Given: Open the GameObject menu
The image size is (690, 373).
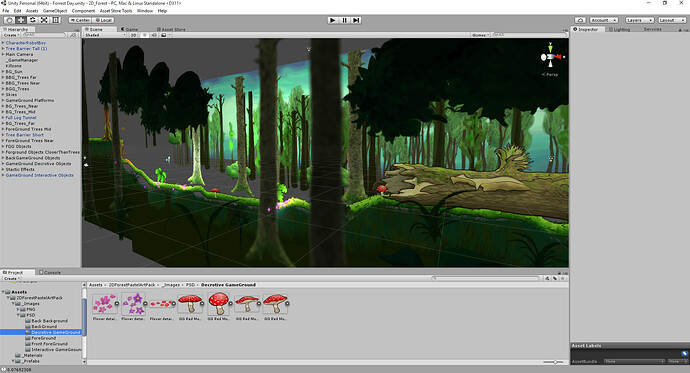Looking at the screenshot, I should tap(55, 11).
